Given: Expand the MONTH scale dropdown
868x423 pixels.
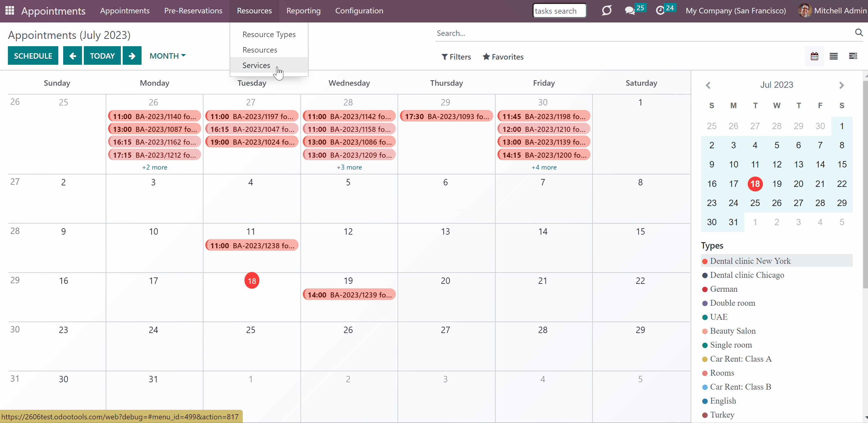Looking at the screenshot, I should click(167, 56).
